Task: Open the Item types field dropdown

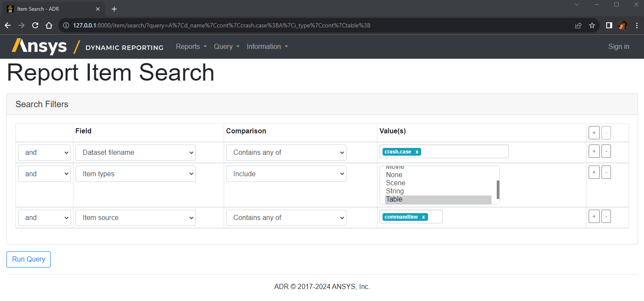Action: pos(136,174)
